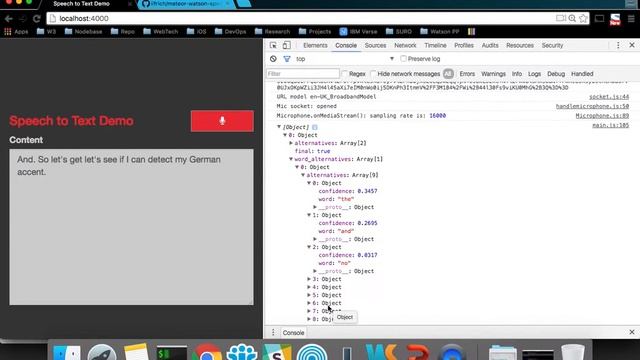The height and width of the screenshot is (360, 640).
Task: Open the zoom magnifier icon in address bar
Action: 572,18
